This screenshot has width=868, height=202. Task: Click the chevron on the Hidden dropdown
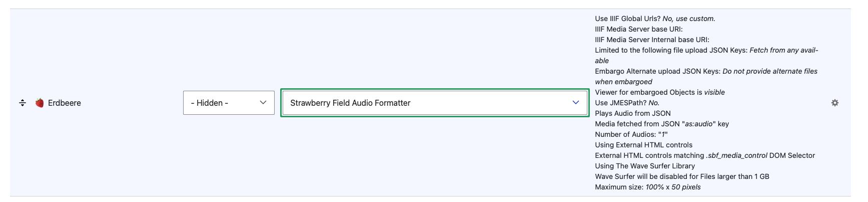pyautogui.click(x=263, y=103)
